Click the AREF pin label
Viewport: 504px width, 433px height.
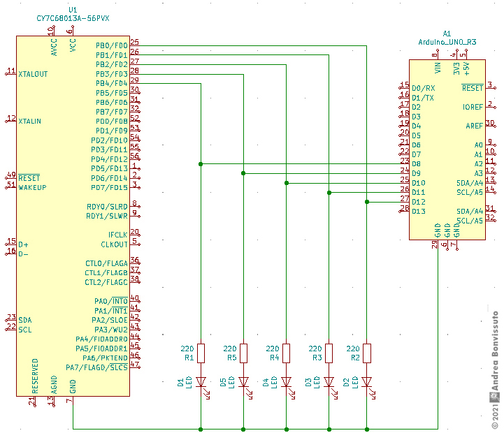475,126
